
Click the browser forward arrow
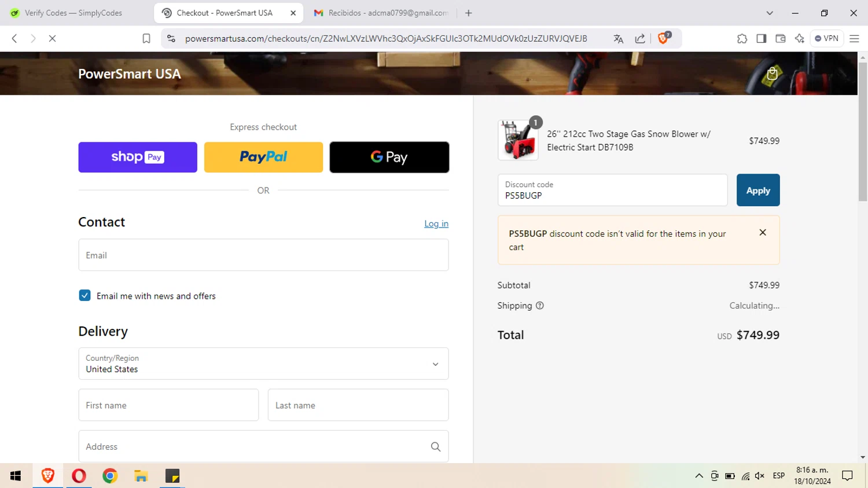click(x=33, y=39)
